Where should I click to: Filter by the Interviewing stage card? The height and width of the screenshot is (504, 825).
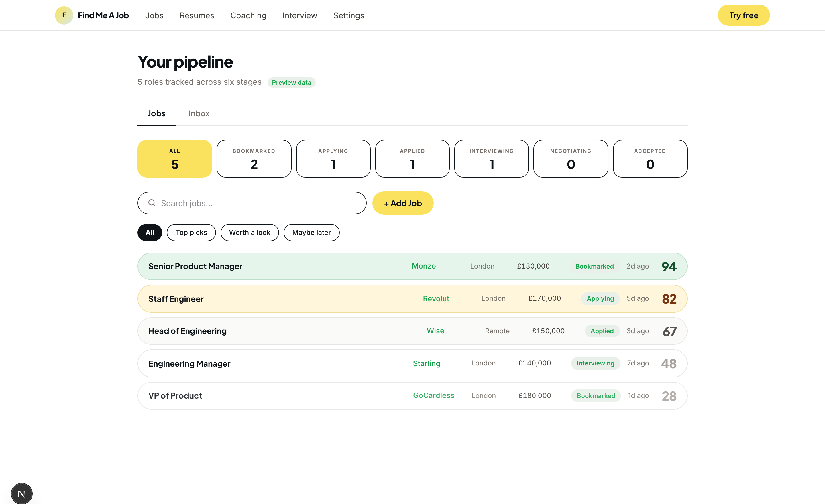point(492,159)
